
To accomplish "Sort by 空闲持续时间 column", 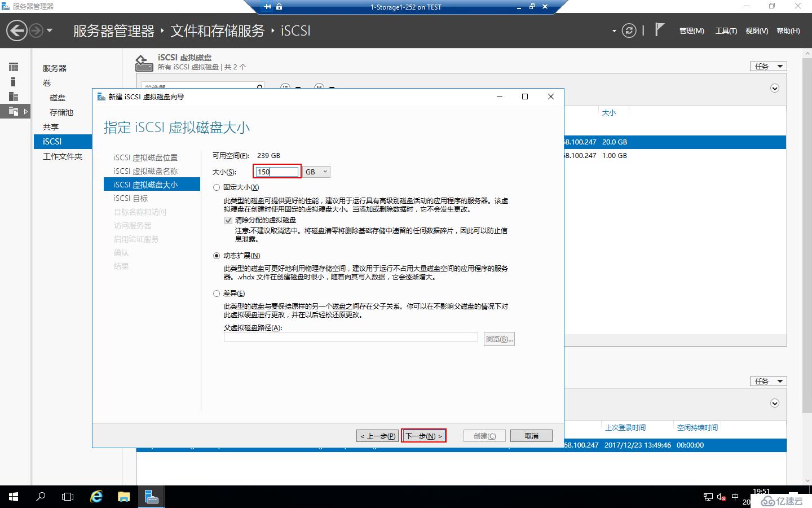I will coord(698,428).
